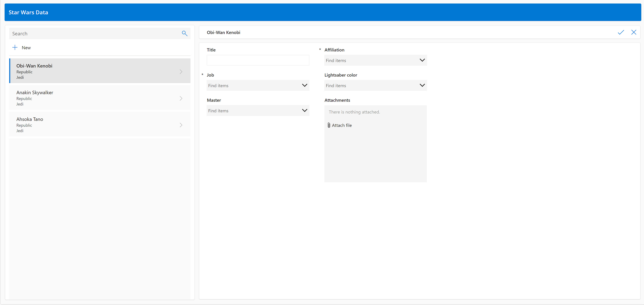This screenshot has width=644, height=305.
Task: Open Obi-Wan Kenobi record via its chevron
Action: click(181, 72)
